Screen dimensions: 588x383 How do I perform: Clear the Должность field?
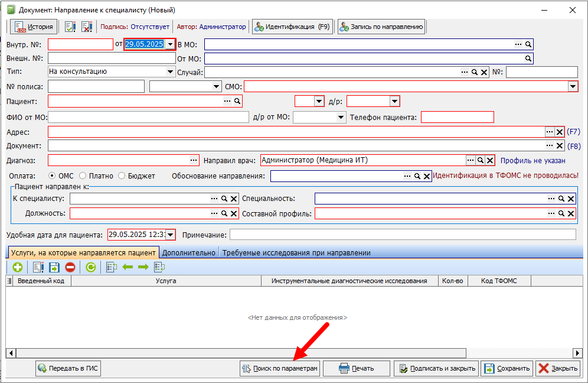click(x=234, y=213)
